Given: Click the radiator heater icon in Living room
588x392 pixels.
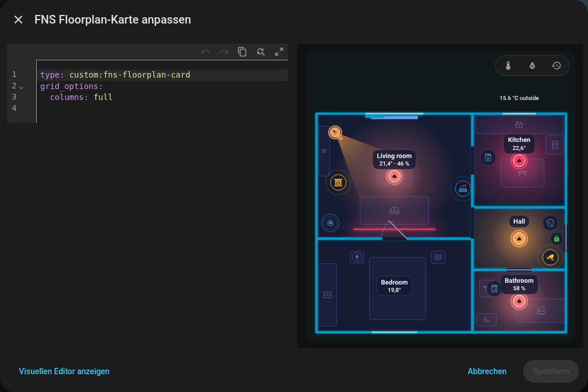Looking at the screenshot, I should 463,189.
